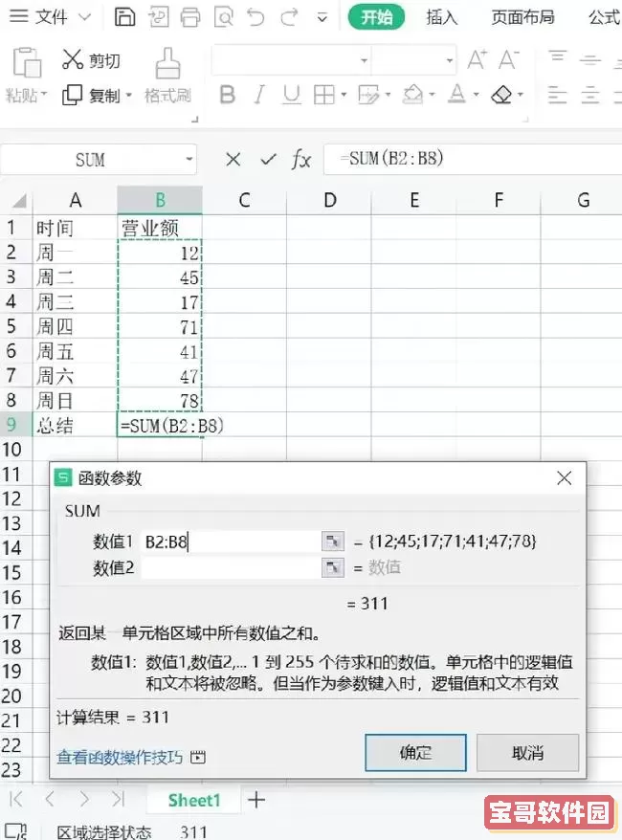The width and height of the screenshot is (622, 840).
Task: Expand the Paste options arrow
Action: point(44,95)
